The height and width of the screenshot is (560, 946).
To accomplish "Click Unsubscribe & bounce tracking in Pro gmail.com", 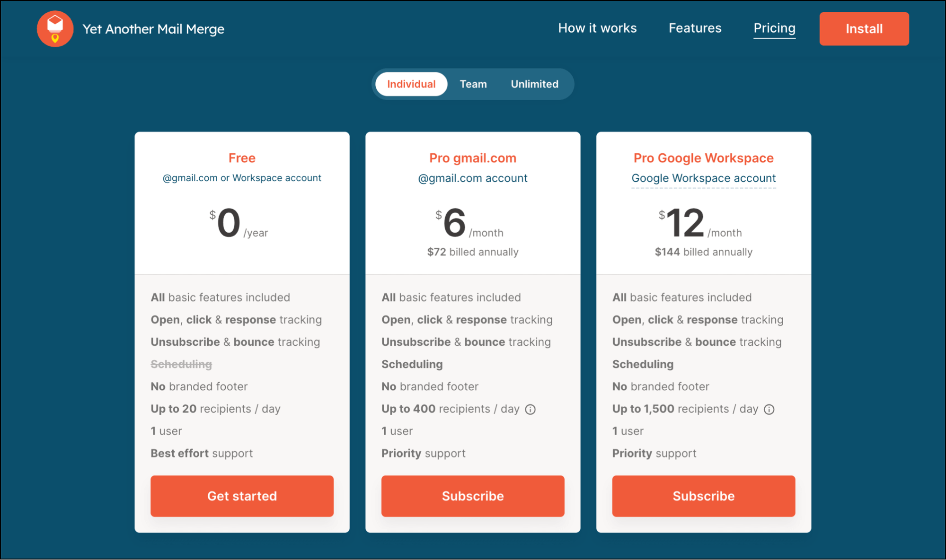I will click(466, 342).
